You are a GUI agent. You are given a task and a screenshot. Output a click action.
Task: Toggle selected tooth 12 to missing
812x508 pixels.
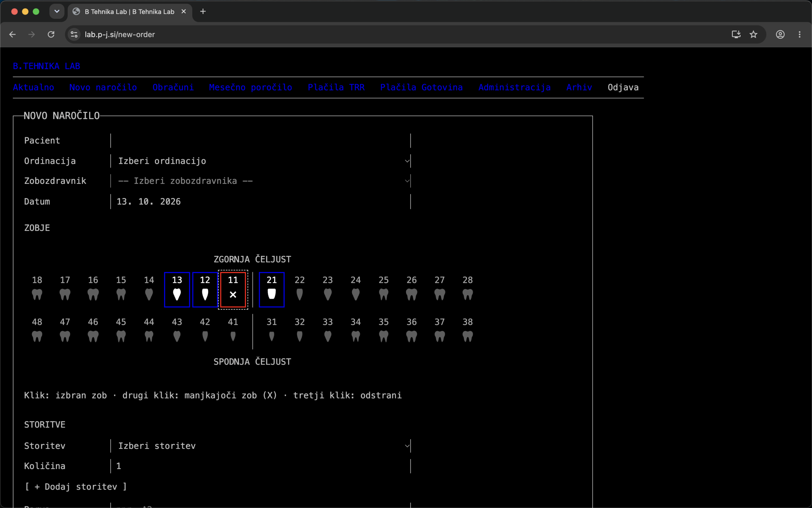(x=205, y=290)
